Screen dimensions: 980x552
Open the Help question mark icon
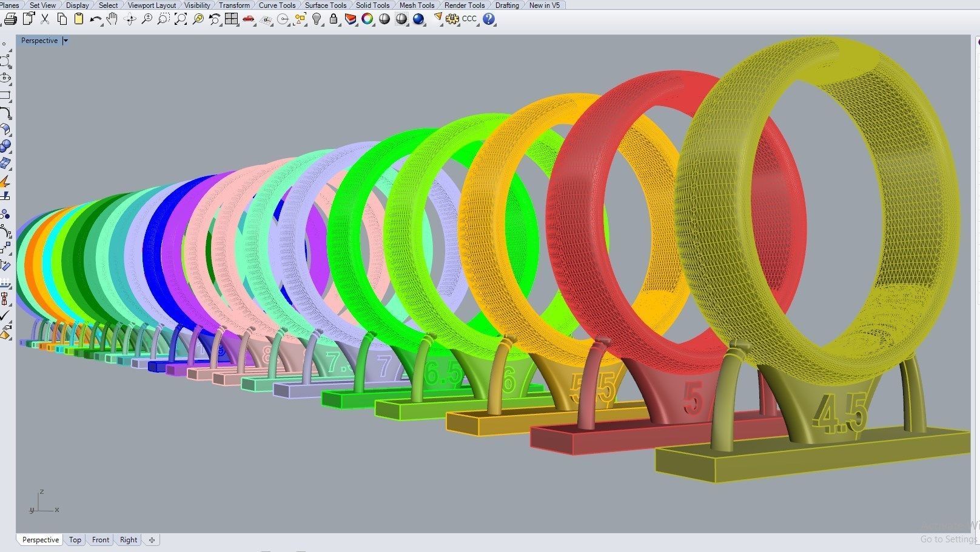[489, 19]
